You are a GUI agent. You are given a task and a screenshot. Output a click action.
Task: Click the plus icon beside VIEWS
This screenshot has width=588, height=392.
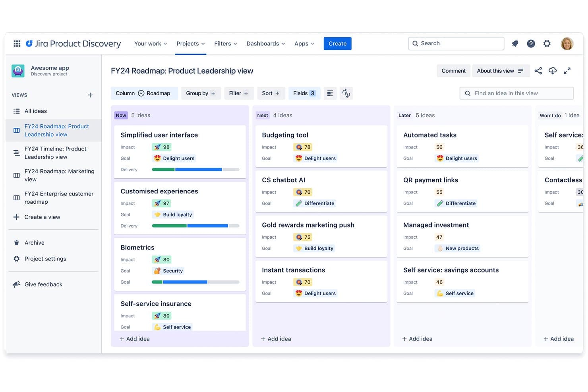(x=90, y=95)
